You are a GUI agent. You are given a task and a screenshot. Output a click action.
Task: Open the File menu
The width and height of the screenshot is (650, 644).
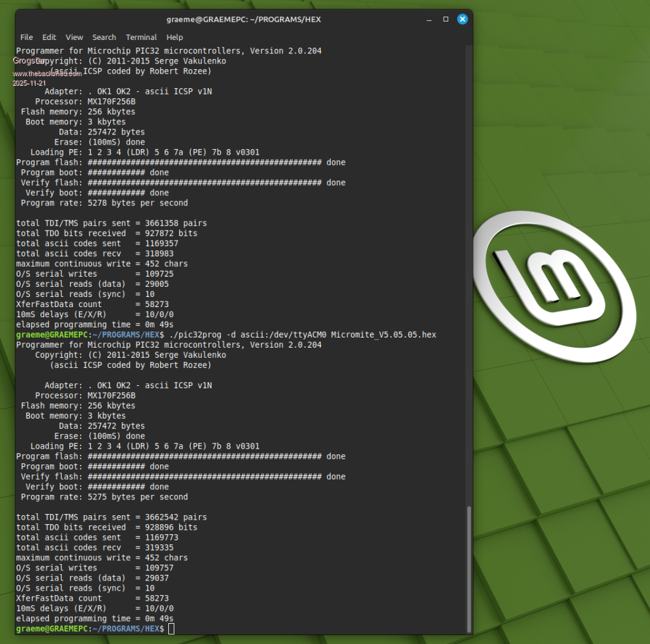coord(27,37)
